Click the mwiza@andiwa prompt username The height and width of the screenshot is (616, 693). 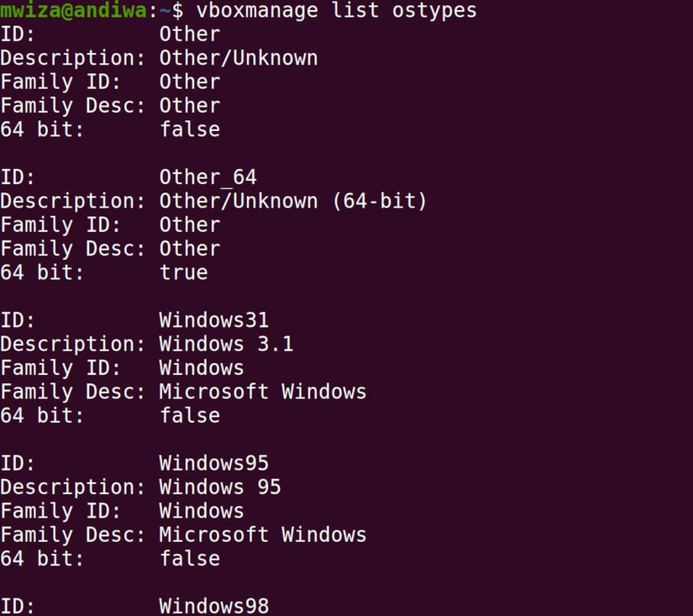click(x=73, y=10)
